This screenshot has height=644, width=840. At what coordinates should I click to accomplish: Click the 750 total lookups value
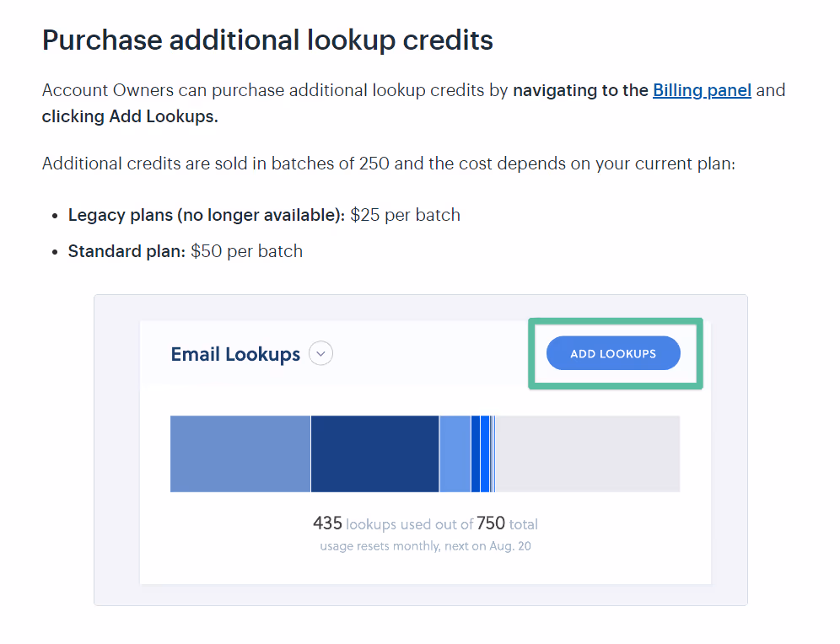click(489, 523)
